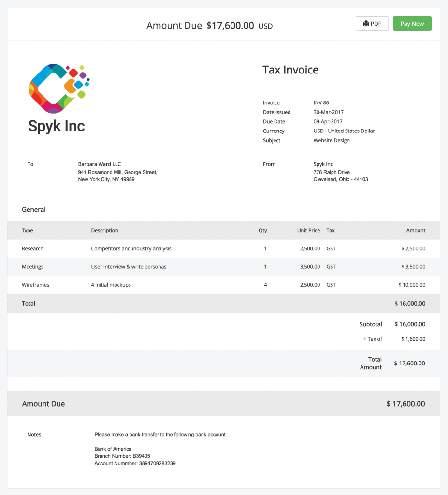Select the due date 09-Apr-2017

click(328, 122)
